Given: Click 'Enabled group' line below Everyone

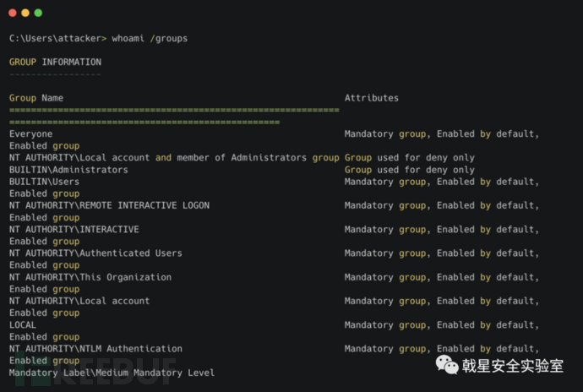Looking at the screenshot, I should [x=44, y=146].
